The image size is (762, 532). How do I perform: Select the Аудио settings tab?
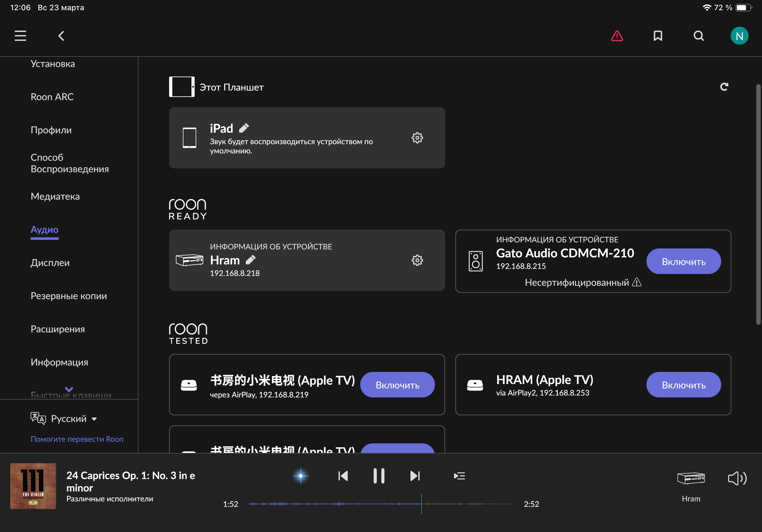[44, 230]
